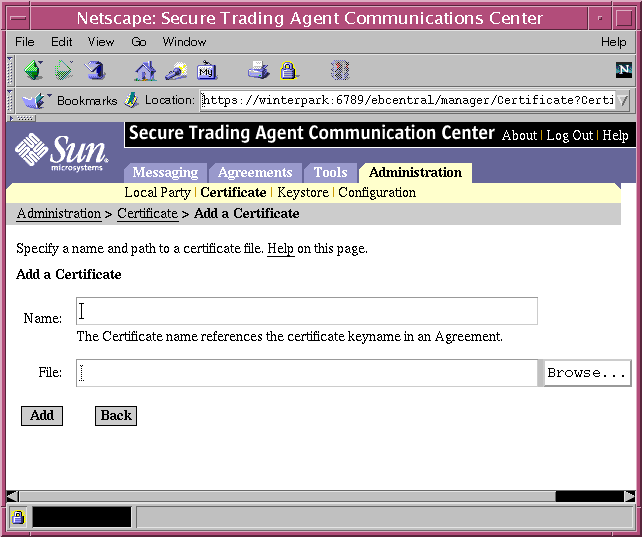This screenshot has height=537, width=642.
Task: Open the Local Party subtab
Action: click(158, 192)
